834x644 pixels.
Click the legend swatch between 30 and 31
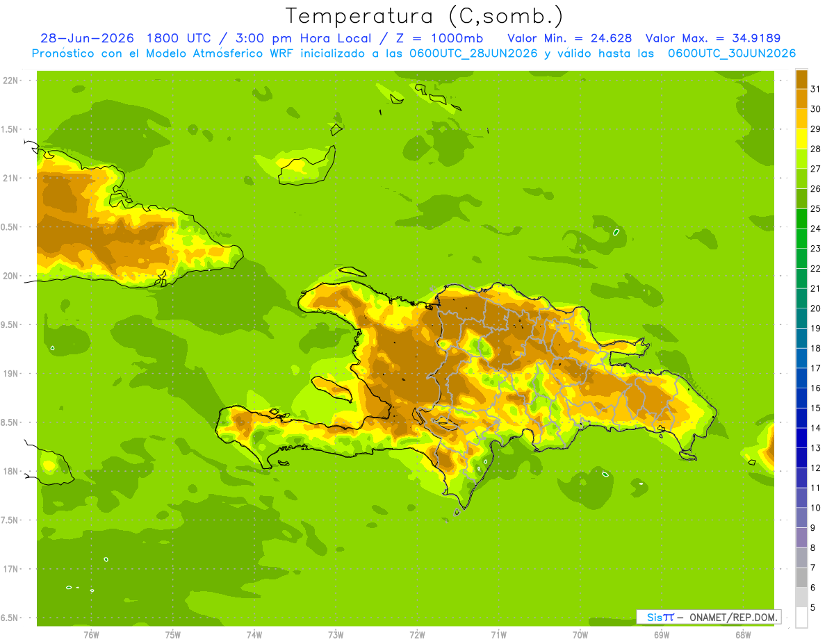801,99
